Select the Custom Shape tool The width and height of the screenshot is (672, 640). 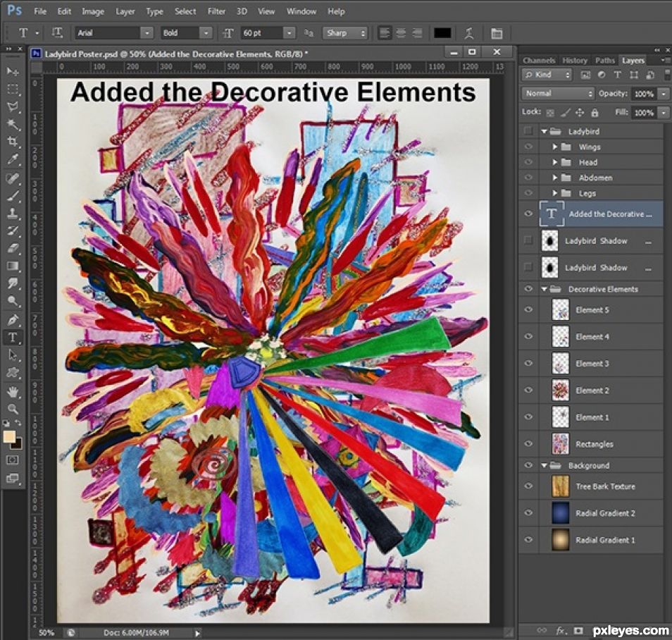[x=13, y=373]
